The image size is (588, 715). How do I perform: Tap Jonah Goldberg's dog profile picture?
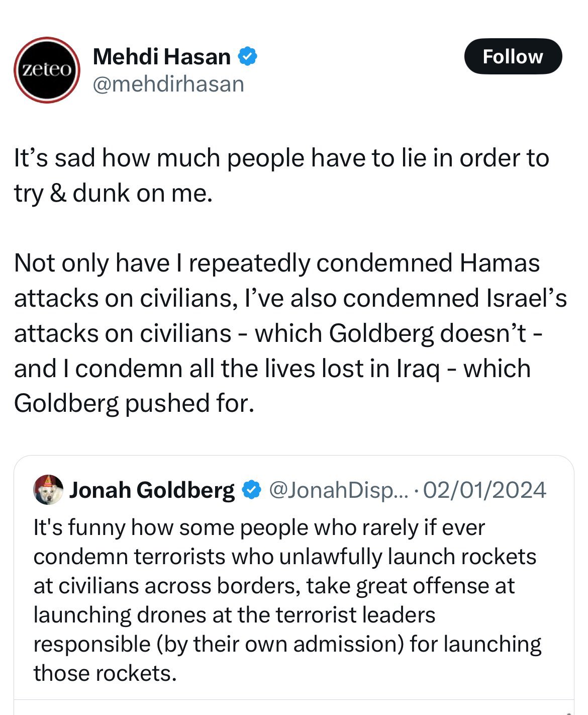click(48, 489)
